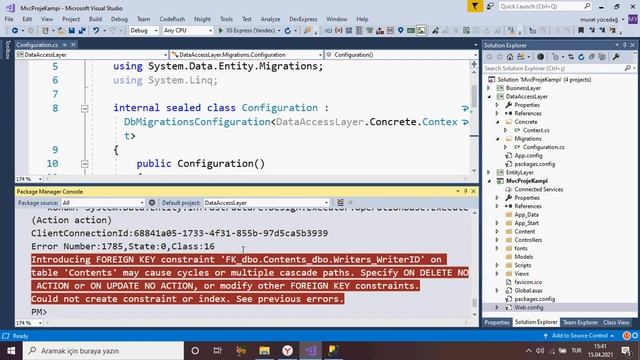This screenshot has height=360, width=640.
Task: Click Sync with Active Document icon
Action: tap(571, 57)
